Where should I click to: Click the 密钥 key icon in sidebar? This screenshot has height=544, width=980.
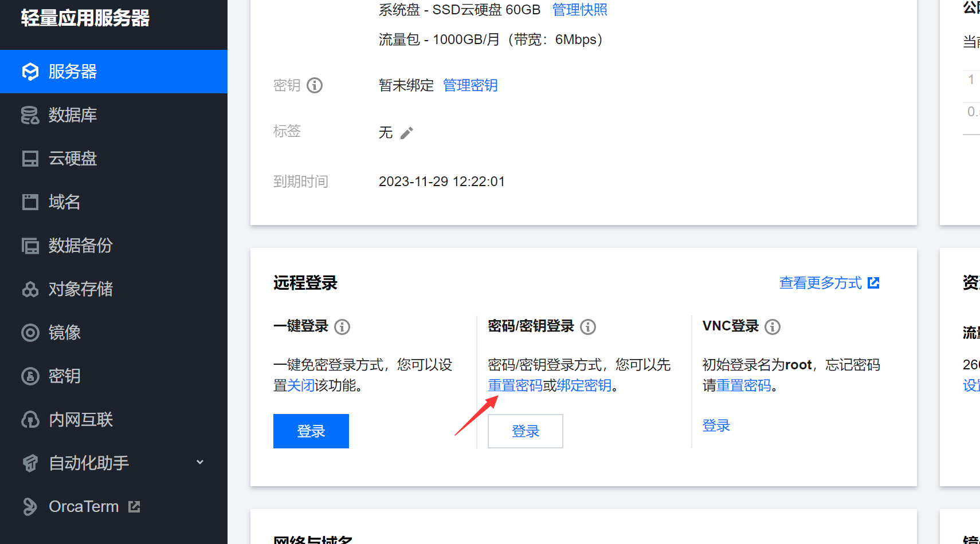[x=30, y=376]
